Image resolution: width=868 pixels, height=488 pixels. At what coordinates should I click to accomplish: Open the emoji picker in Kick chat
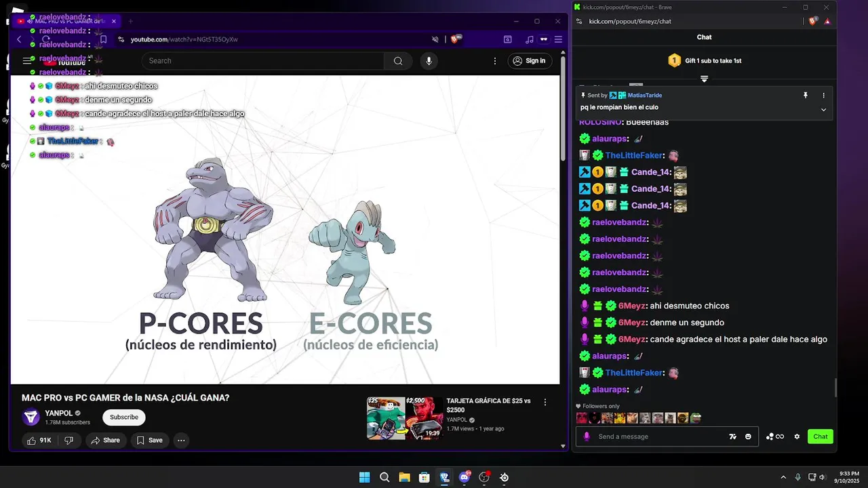pyautogui.click(x=748, y=436)
